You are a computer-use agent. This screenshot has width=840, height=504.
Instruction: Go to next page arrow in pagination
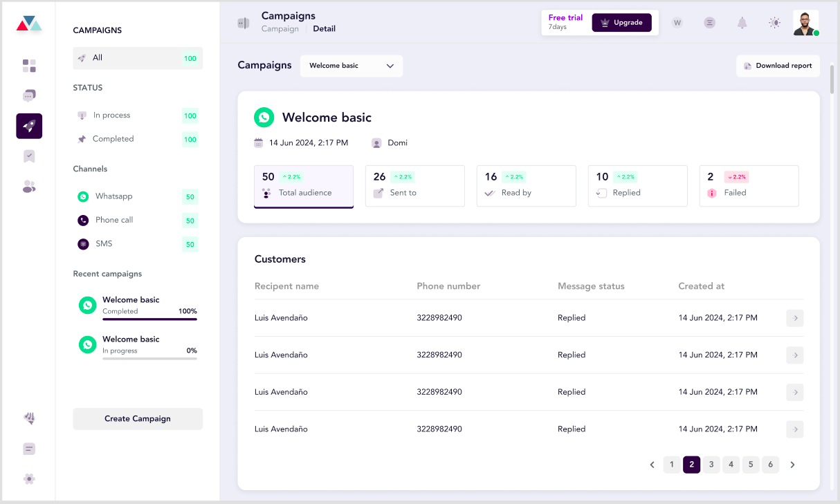point(792,465)
